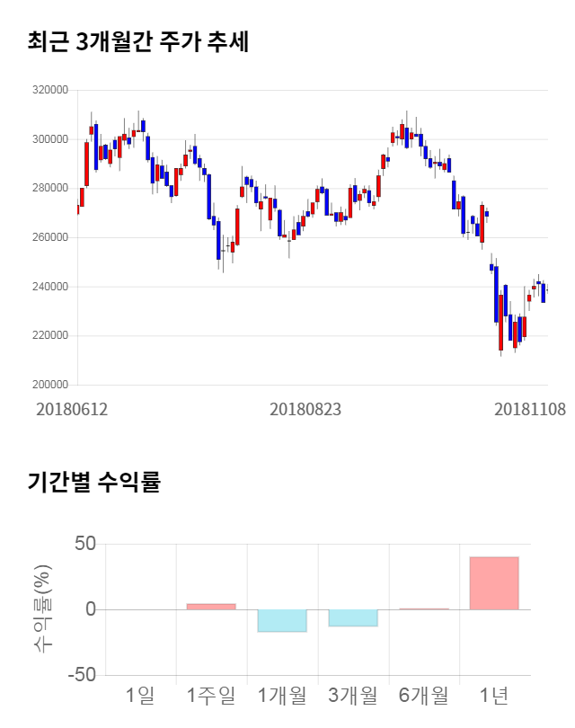
Task: Click the 200000 price axis label
Action: click(49, 386)
